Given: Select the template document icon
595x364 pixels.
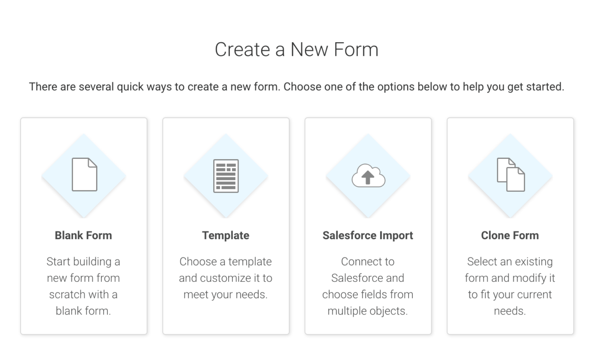Looking at the screenshot, I should pyautogui.click(x=226, y=175).
